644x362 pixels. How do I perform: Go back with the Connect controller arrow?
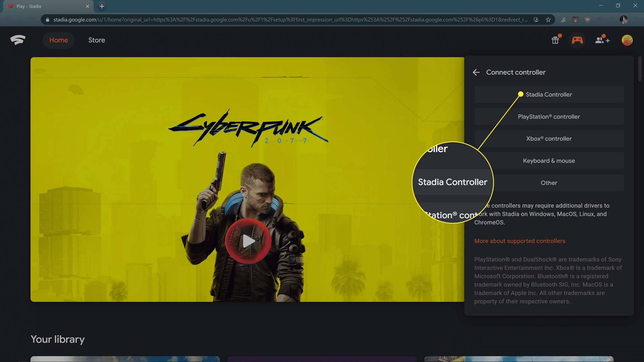click(x=476, y=72)
